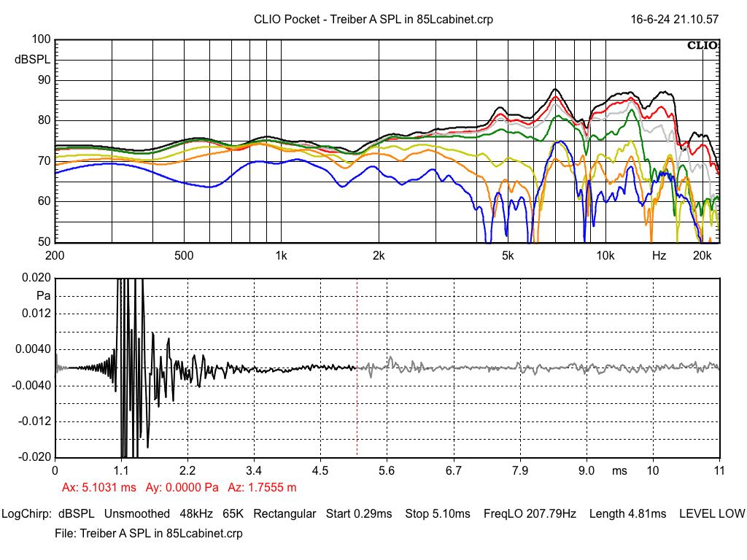Click the 'FreqLO 207.79Hz' value
The height and width of the screenshot is (560, 747).
530,514
